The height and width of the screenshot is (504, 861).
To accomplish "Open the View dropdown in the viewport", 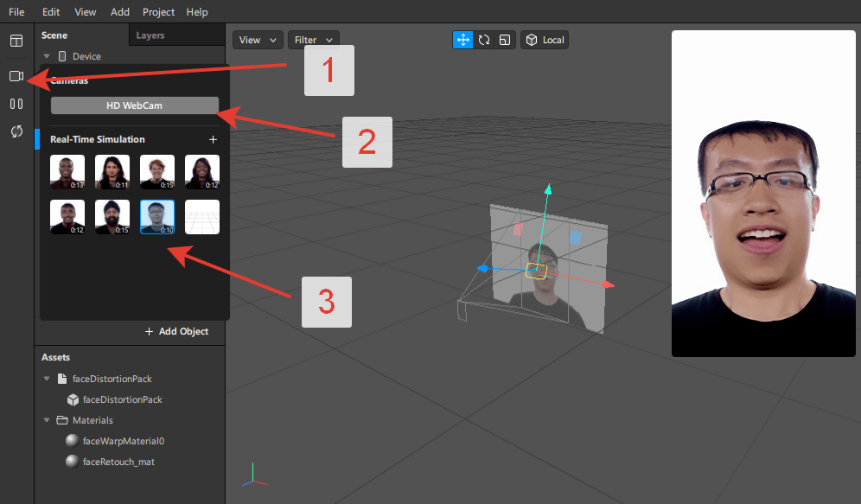I will click(x=258, y=40).
